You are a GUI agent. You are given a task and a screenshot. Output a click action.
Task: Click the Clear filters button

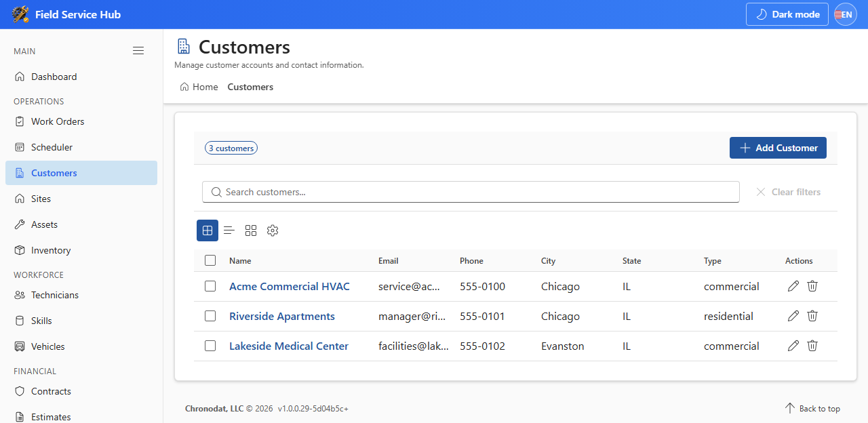tap(788, 192)
